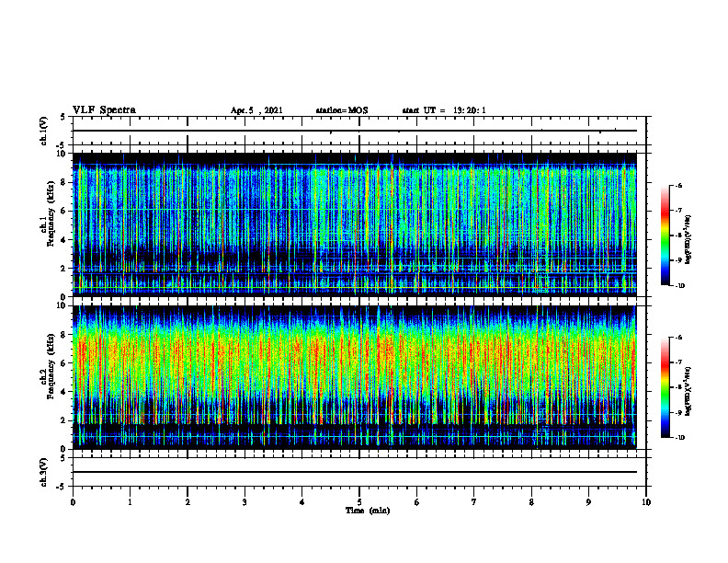This screenshot has width=728, height=563.
Task: Click the "9" tick on time axis
Action: pos(588,502)
